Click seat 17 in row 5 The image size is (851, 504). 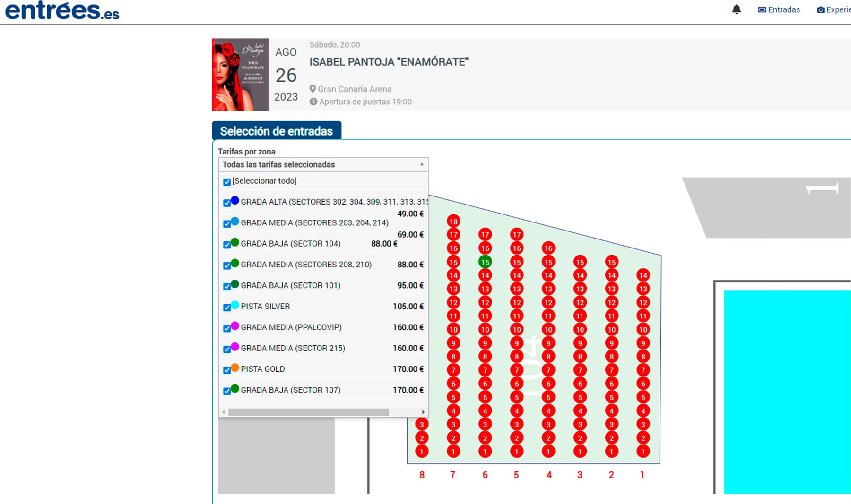[x=517, y=234]
